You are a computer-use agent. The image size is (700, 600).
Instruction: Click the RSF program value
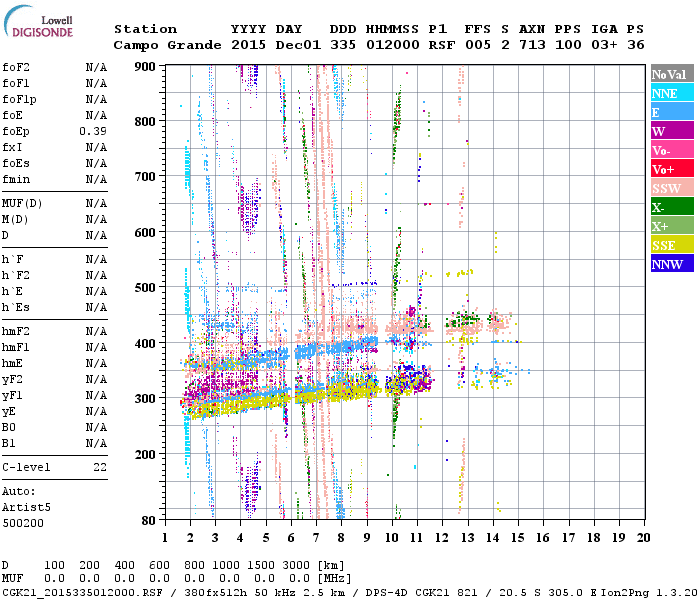(x=442, y=45)
